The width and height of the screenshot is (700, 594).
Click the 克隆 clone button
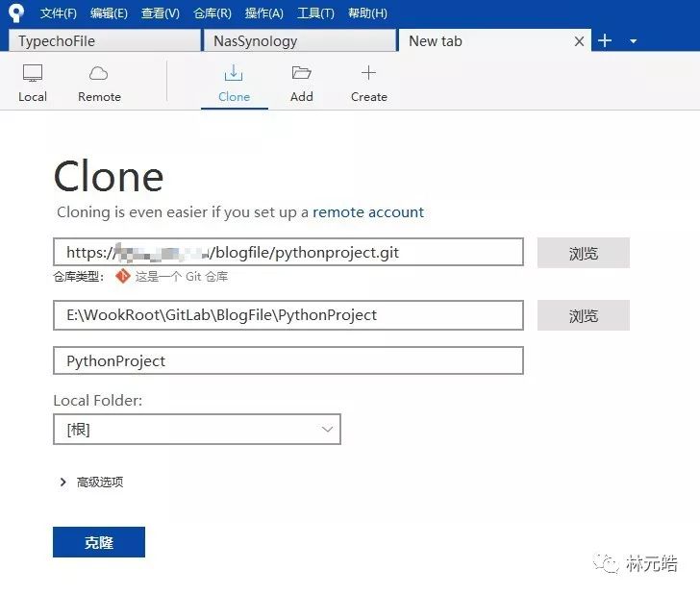(99, 542)
